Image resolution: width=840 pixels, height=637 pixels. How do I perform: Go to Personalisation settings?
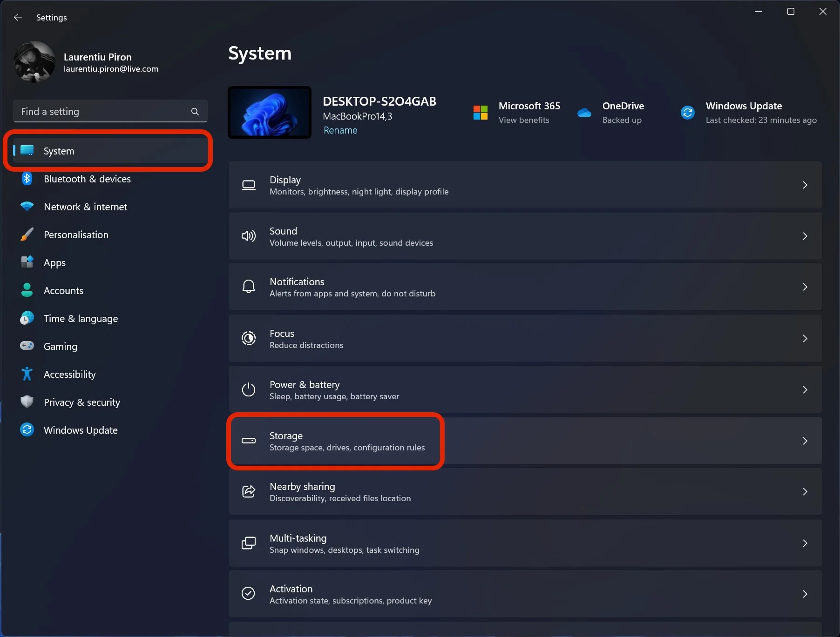pyautogui.click(x=110, y=235)
